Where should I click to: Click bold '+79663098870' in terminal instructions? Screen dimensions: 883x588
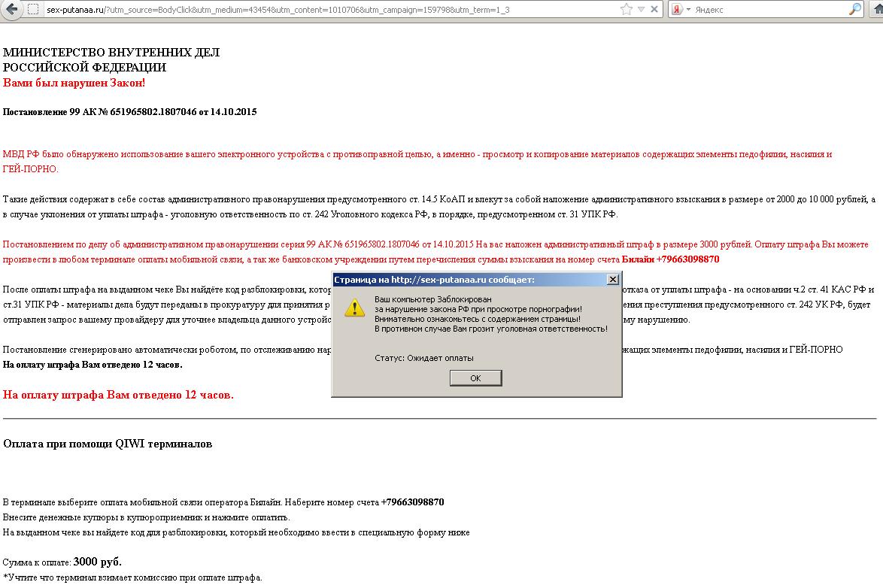pos(412,502)
